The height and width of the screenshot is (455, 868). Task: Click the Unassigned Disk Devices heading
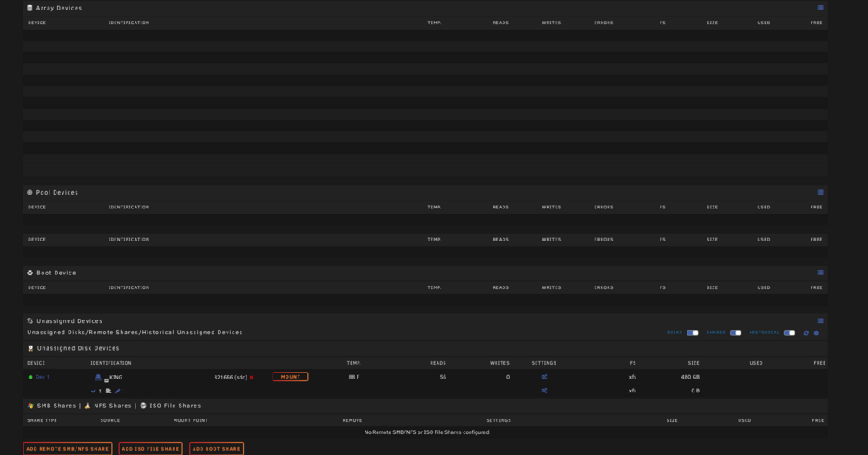[78, 349]
